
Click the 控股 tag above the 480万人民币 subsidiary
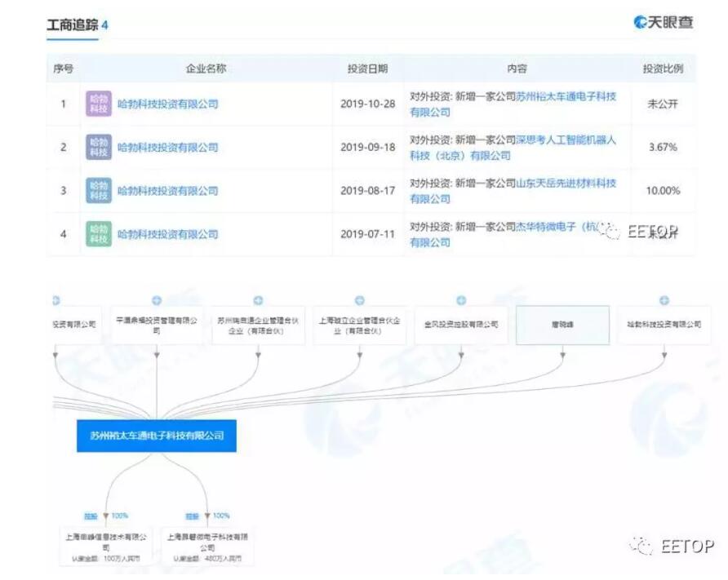coord(193,516)
